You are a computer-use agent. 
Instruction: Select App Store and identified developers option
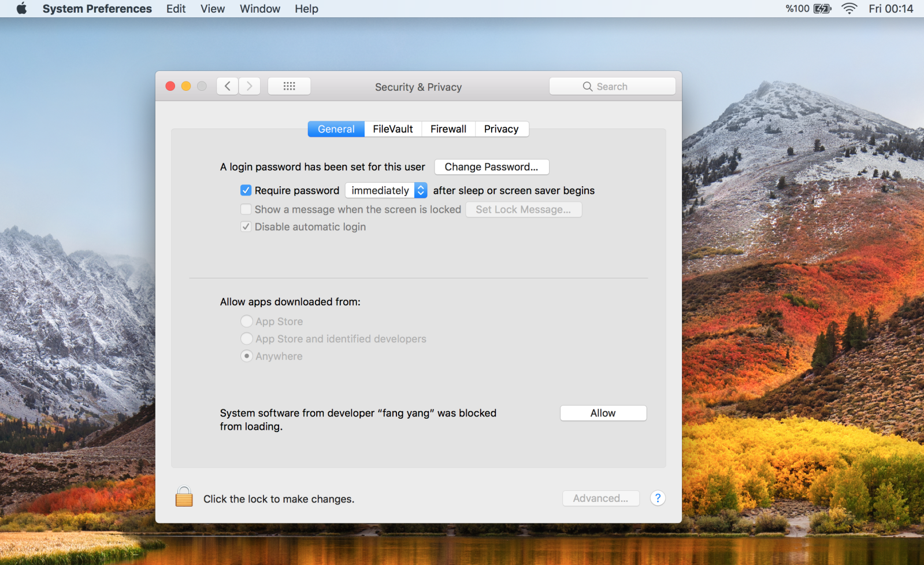pyautogui.click(x=247, y=338)
